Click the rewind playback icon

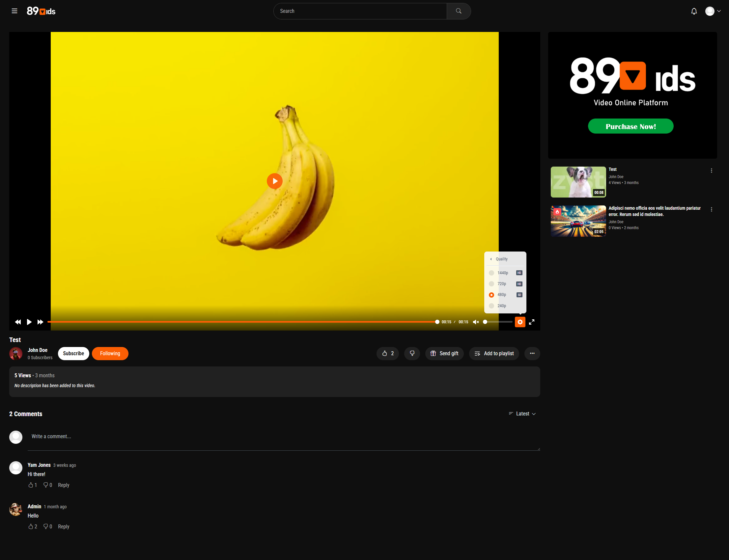tap(18, 322)
